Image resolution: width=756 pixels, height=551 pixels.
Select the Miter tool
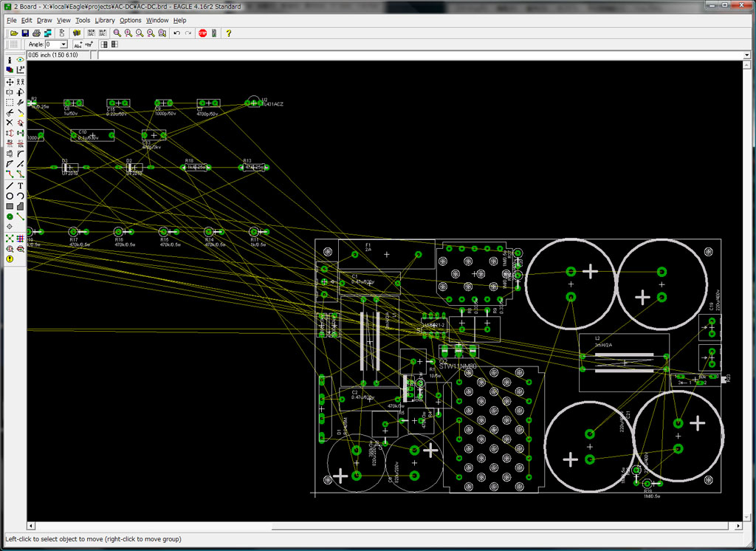tap(20, 154)
